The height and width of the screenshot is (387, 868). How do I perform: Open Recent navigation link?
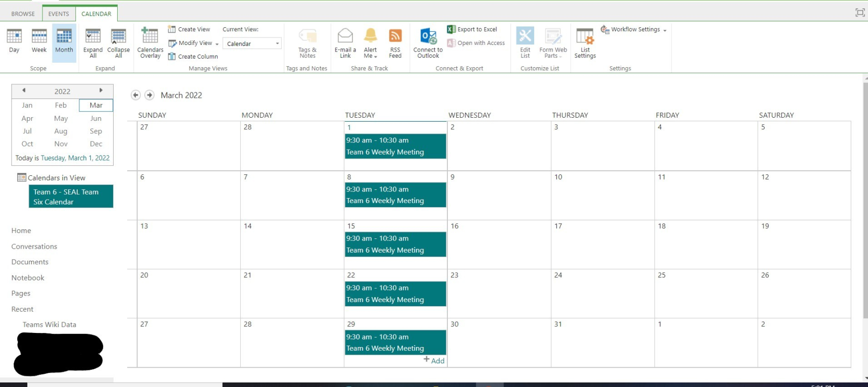(22, 309)
